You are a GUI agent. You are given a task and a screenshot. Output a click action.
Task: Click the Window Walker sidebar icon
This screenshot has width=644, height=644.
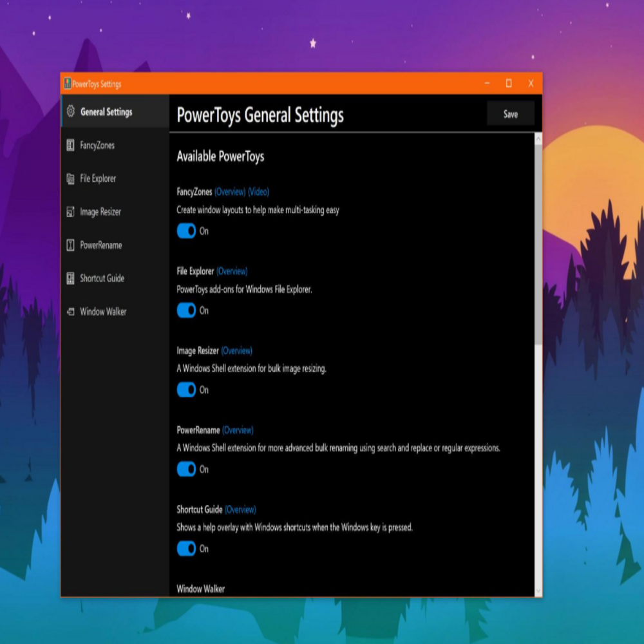(x=71, y=312)
